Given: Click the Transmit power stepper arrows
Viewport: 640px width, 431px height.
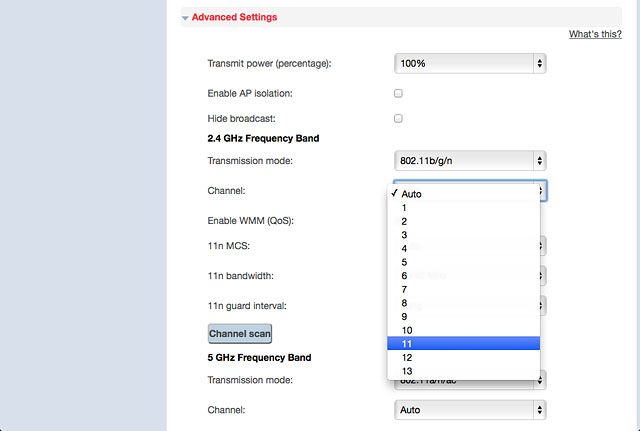Looking at the screenshot, I should point(540,64).
